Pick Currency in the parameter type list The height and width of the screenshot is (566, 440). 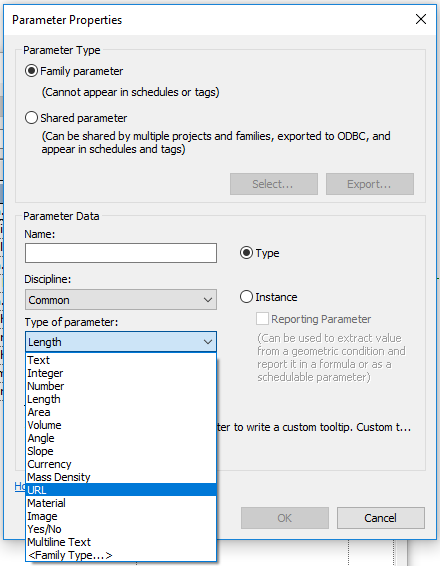click(x=121, y=464)
